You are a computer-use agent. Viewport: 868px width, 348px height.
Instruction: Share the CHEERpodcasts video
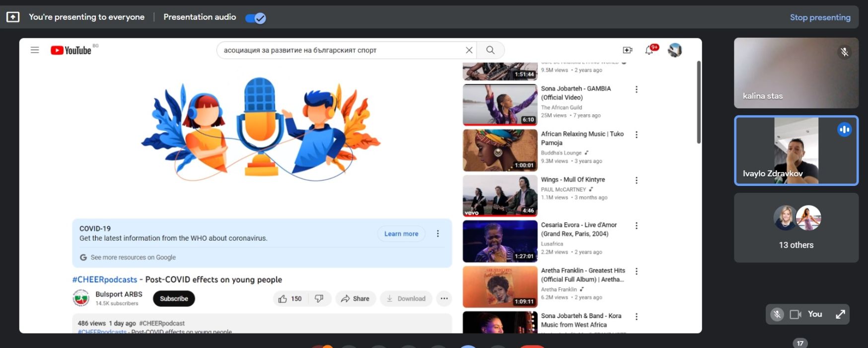356,299
